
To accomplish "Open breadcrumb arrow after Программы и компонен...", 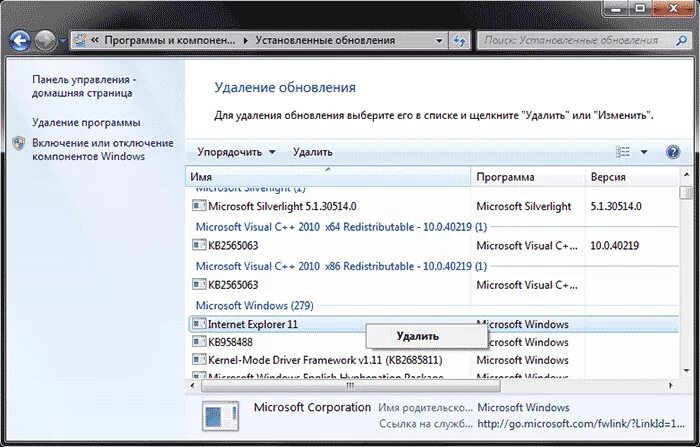I will point(246,41).
